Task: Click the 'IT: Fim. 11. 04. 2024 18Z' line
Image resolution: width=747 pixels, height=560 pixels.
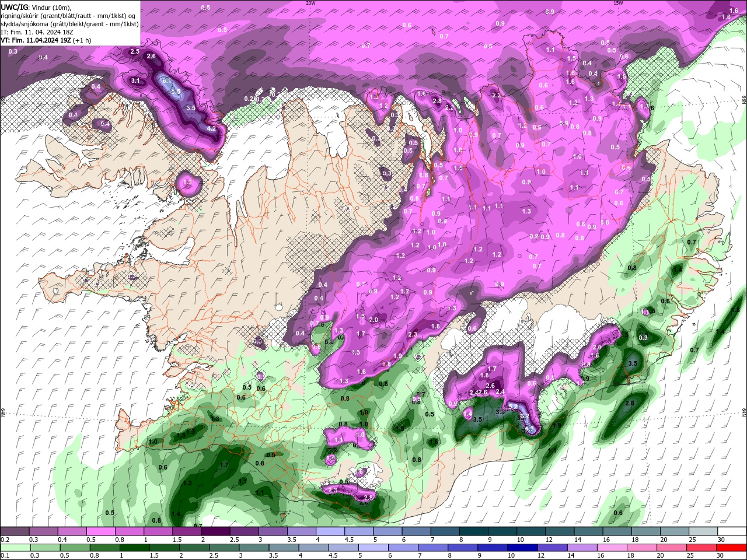Action: pyautogui.click(x=37, y=32)
